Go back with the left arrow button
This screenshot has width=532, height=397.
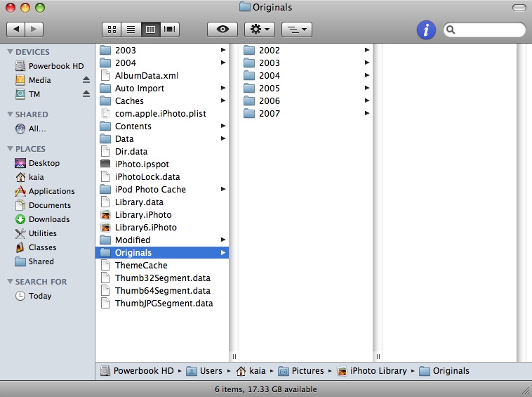[x=15, y=30]
